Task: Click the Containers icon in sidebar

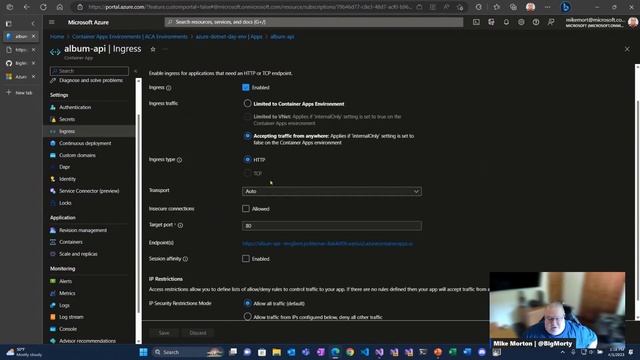Action: pyautogui.click(x=53, y=242)
